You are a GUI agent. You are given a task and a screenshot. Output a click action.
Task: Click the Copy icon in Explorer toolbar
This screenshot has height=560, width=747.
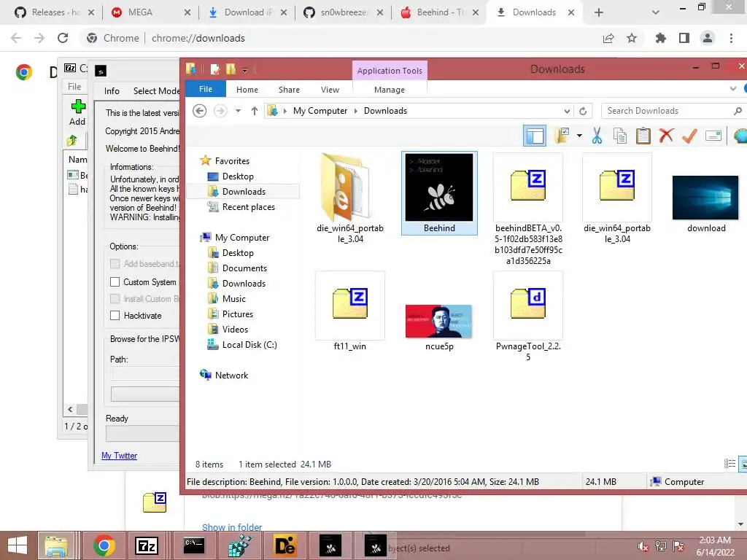point(620,136)
